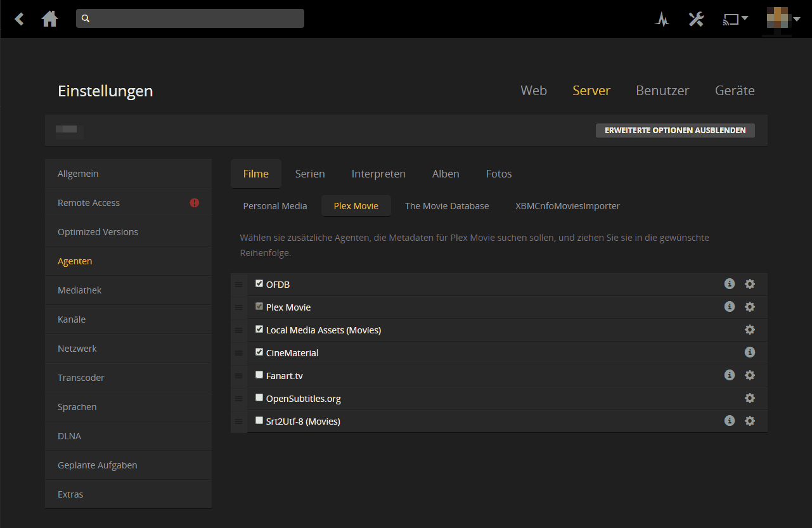
Task: Open gear settings in the Plex Movie agent row
Action: tap(750, 307)
